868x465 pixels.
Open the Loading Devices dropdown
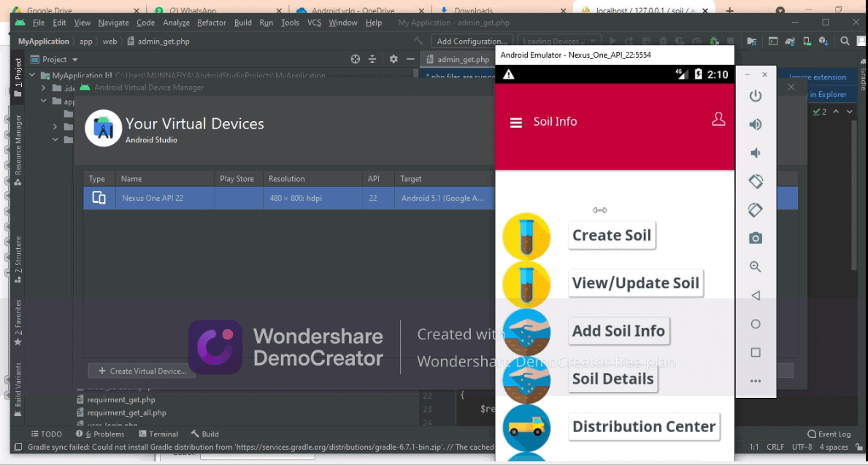click(x=561, y=42)
